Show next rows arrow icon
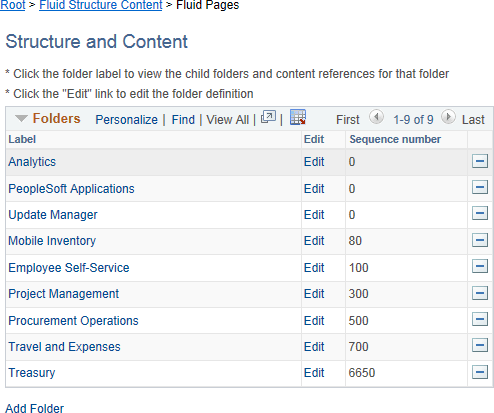 (x=448, y=117)
